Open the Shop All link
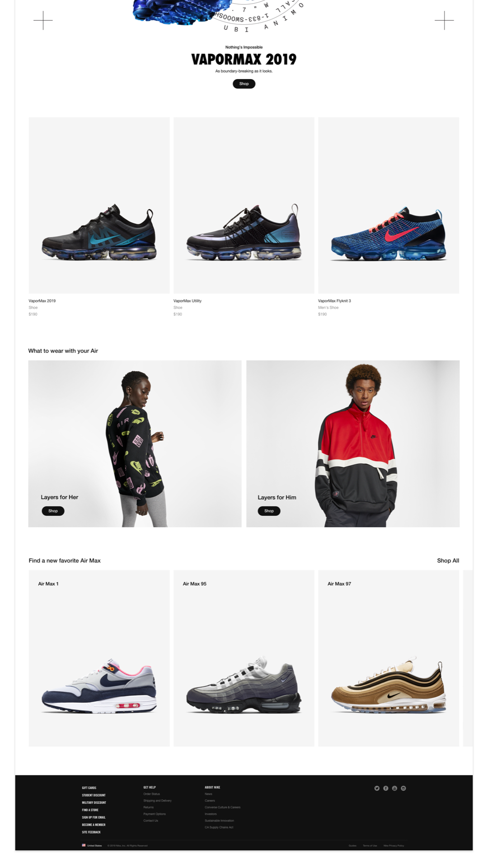 pyautogui.click(x=448, y=561)
